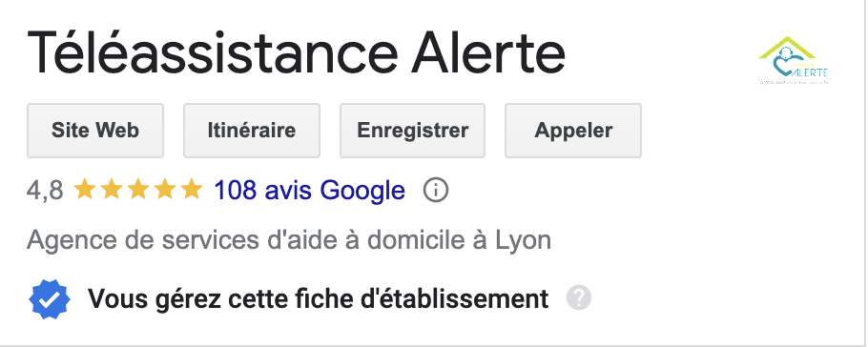Call the business via Appeler

click(573, 131)
